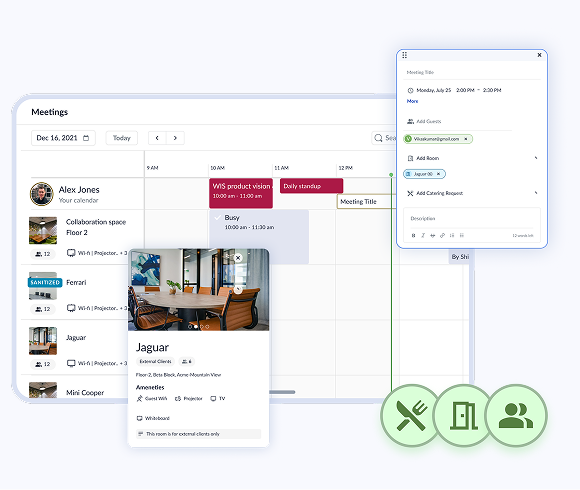Click the Meeting Title input field
This screenshot has height=490, width=580.
pos(473,72)
